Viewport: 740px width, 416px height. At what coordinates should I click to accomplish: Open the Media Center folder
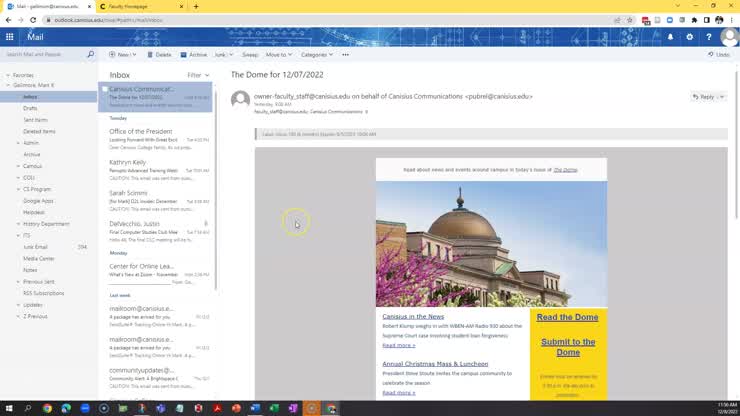[x=39, y=259]
